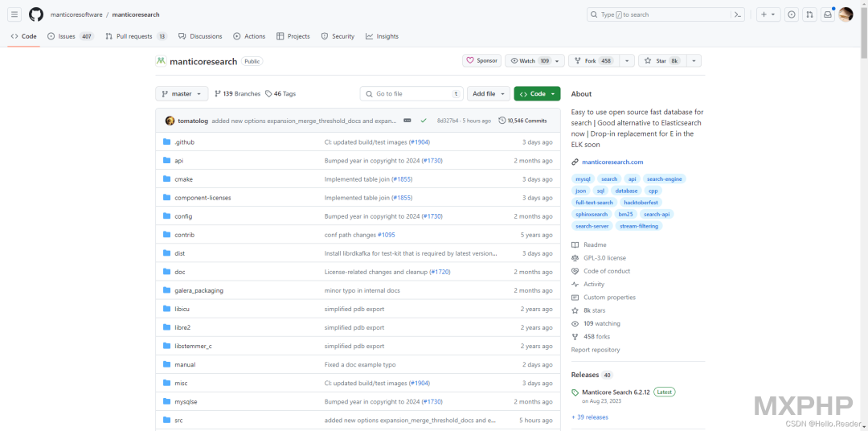Open the component-licenses folder

(203, 198)
